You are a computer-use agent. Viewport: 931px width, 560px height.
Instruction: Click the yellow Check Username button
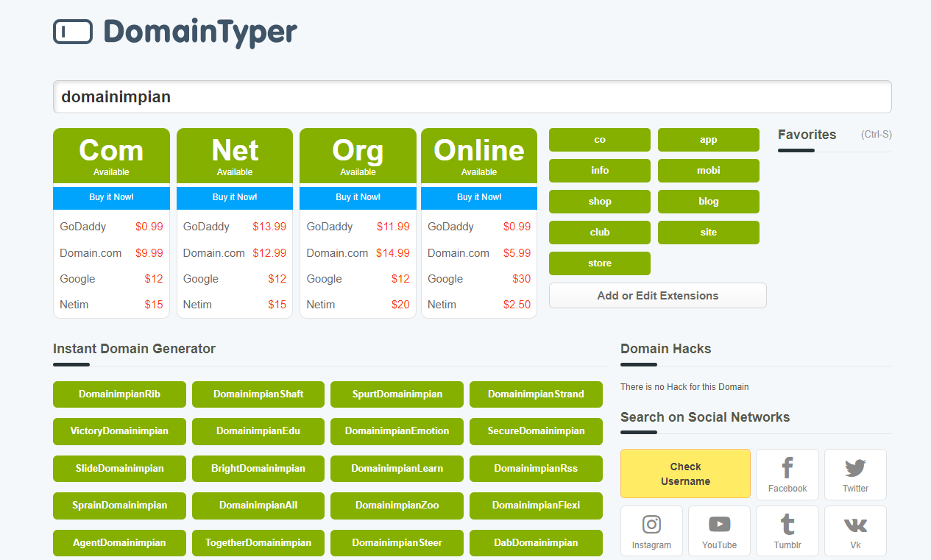tap(685, 473)
